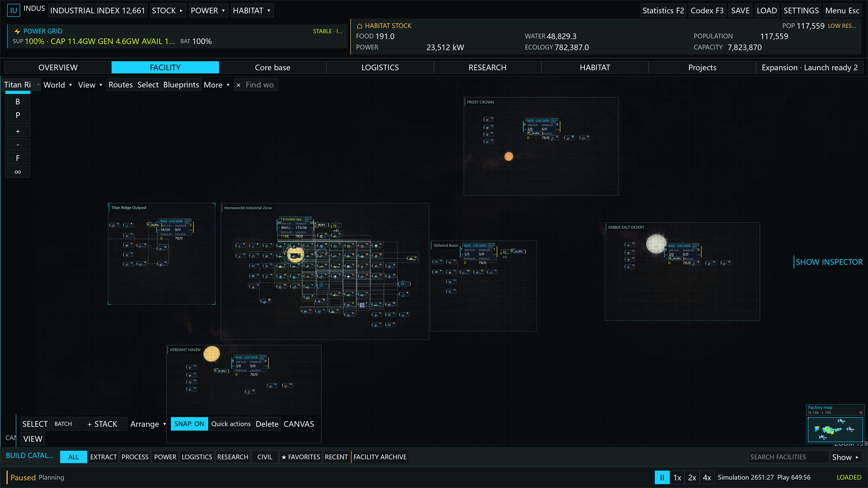868x488 pixels.
Task: Click the + STACK button
Action: [102, 424]
